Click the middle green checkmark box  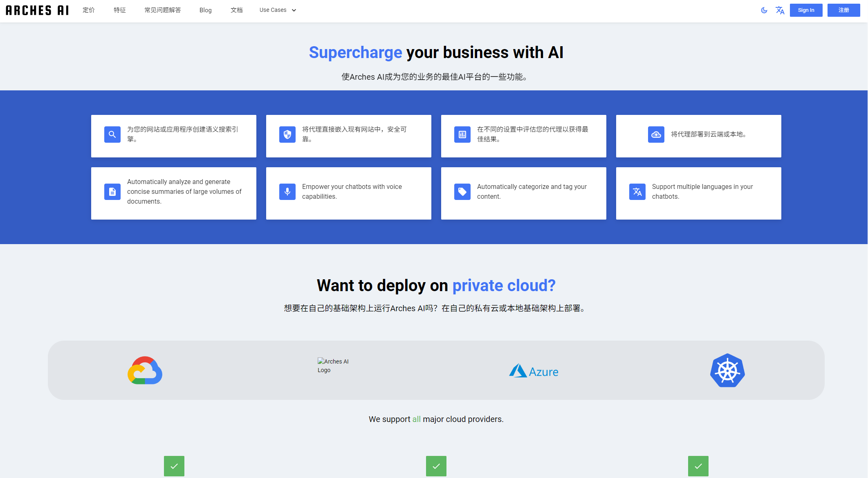[436, 466]
